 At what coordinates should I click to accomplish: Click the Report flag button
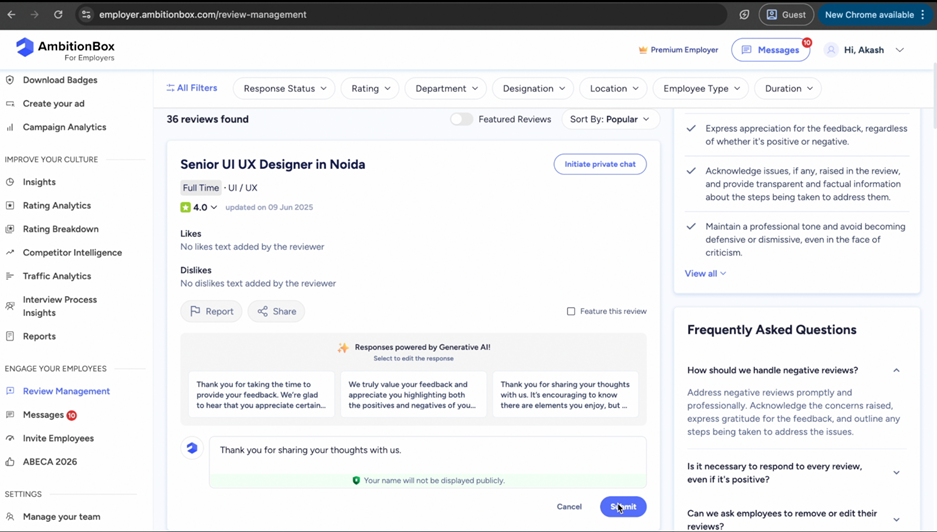pos(211,311)
